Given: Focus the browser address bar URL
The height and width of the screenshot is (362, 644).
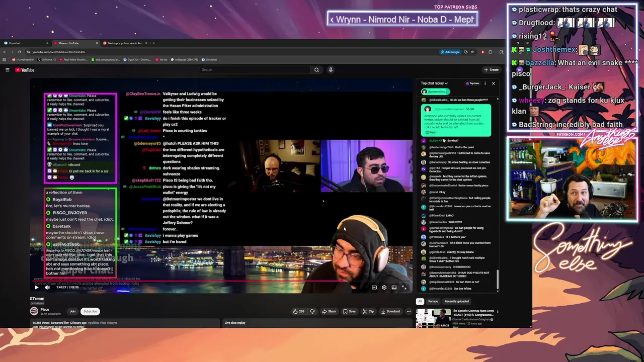Looking at the screenshot, I should (59, 52).
